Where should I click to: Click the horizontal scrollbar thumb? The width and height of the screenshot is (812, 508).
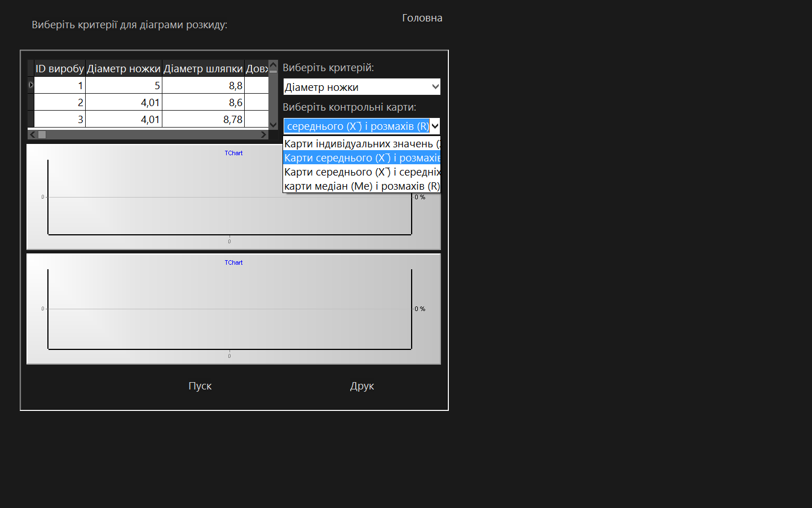point(42,134)
